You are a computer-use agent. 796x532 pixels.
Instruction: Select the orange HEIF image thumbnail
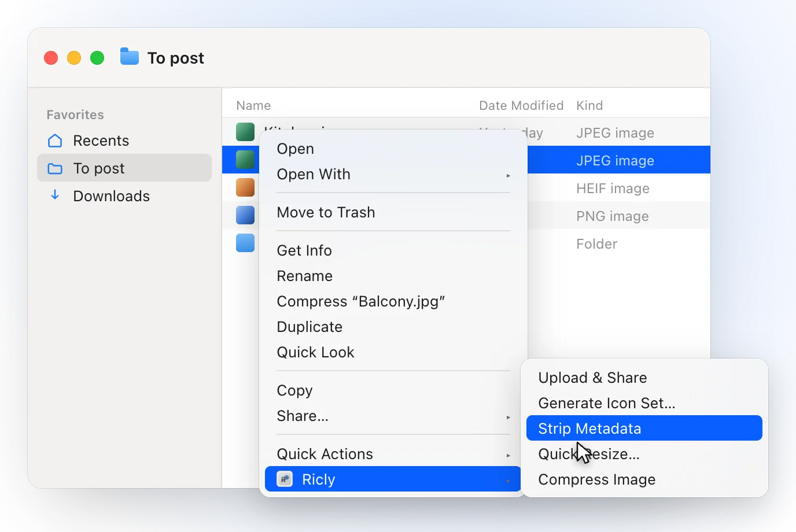coord(245,187)
